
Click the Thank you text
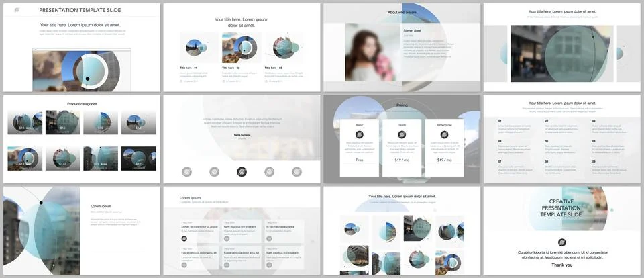(562, 265)
